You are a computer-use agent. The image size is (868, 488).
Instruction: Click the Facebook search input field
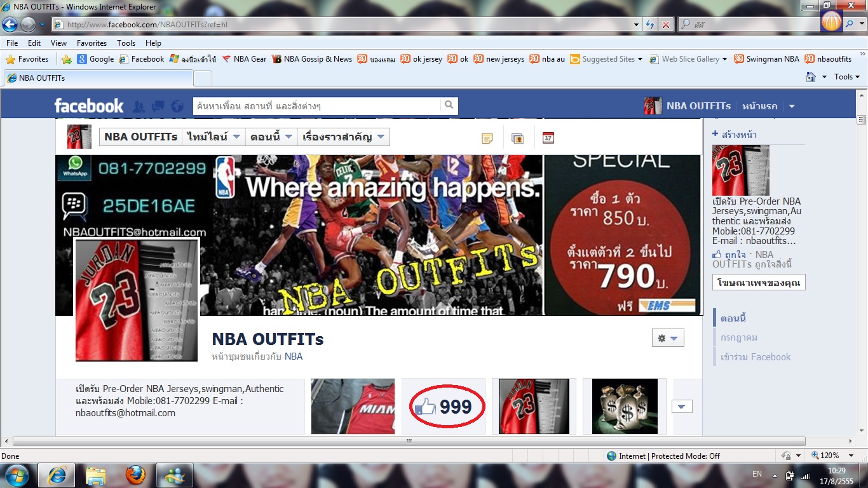[316, 106]
